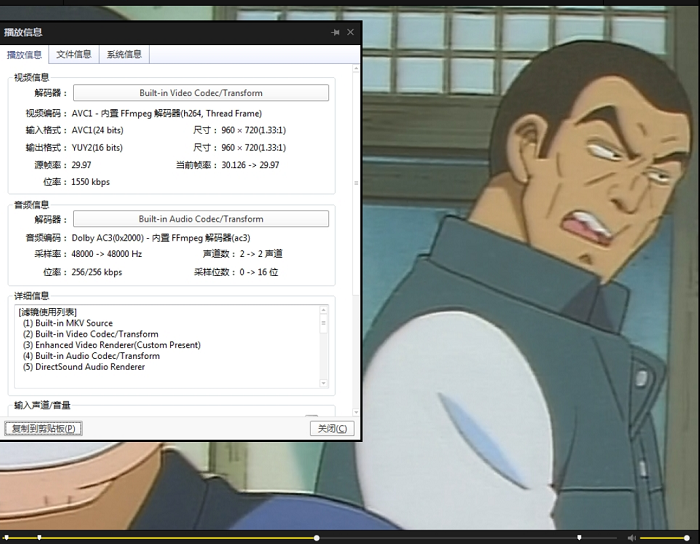Image resolution: width=700 pixels, height=544 pixels.
Task: Click the playback seek bar position handle
Action: [317, 538]
